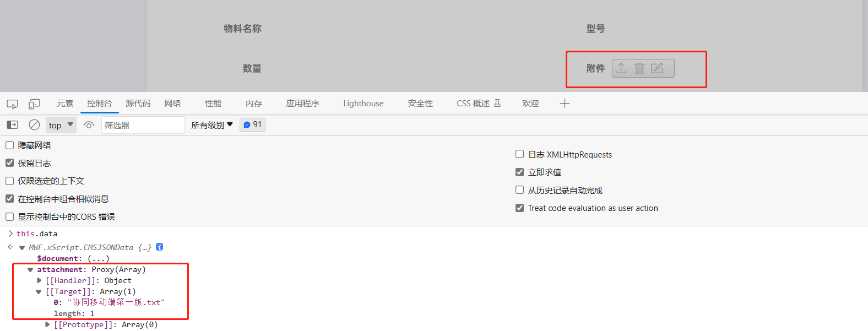
Task: Collapse the attachment Proxy(Array) node
Action: pyautogui.click(x=30, y=270)
